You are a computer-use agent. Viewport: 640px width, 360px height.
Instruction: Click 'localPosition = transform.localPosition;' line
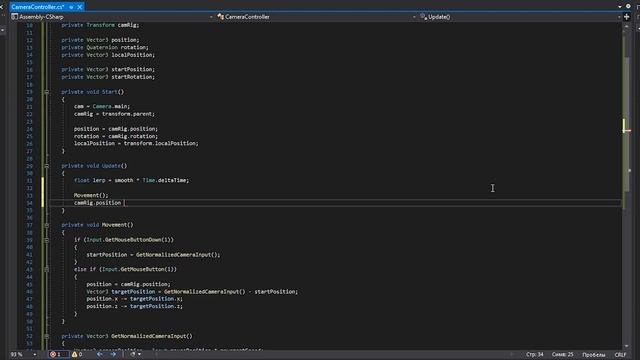click(x=136, y=144)
